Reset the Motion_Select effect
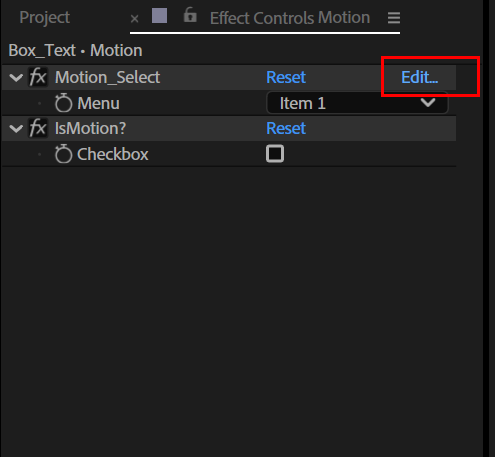 coord(286,77)
